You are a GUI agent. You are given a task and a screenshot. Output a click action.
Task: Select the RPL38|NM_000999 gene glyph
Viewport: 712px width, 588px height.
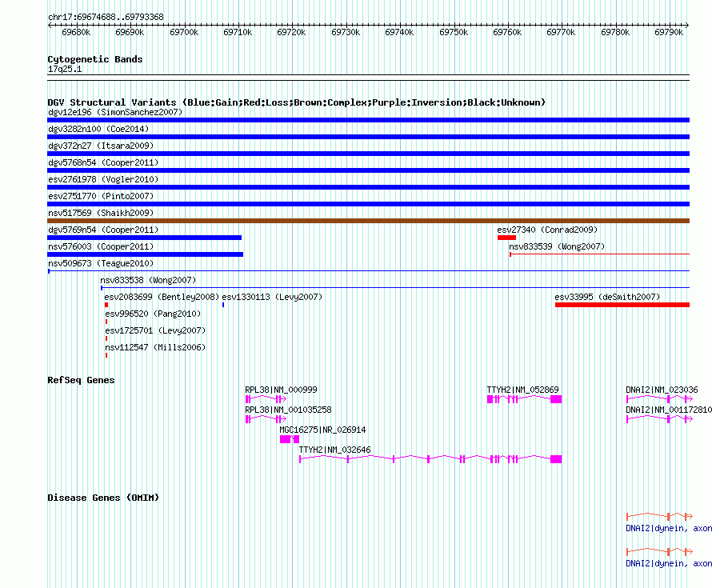coord(266,399)
